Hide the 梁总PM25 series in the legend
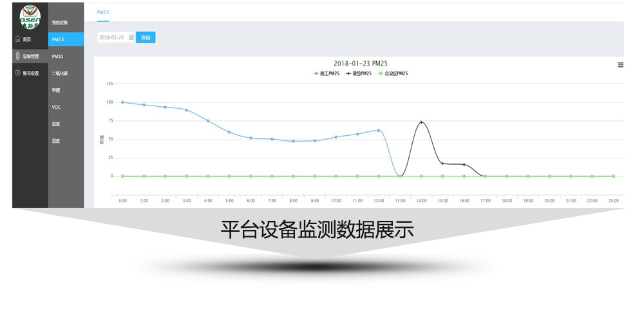 pos(359,73)
